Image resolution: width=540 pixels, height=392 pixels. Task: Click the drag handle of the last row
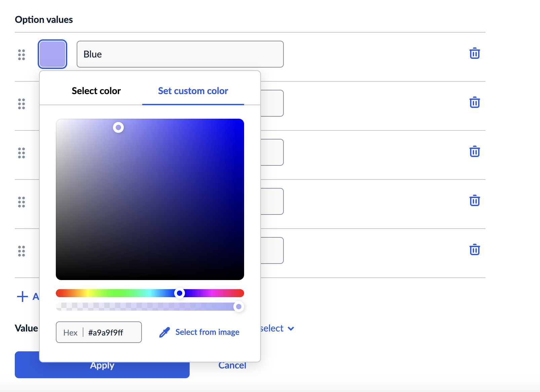pos(22,251)
